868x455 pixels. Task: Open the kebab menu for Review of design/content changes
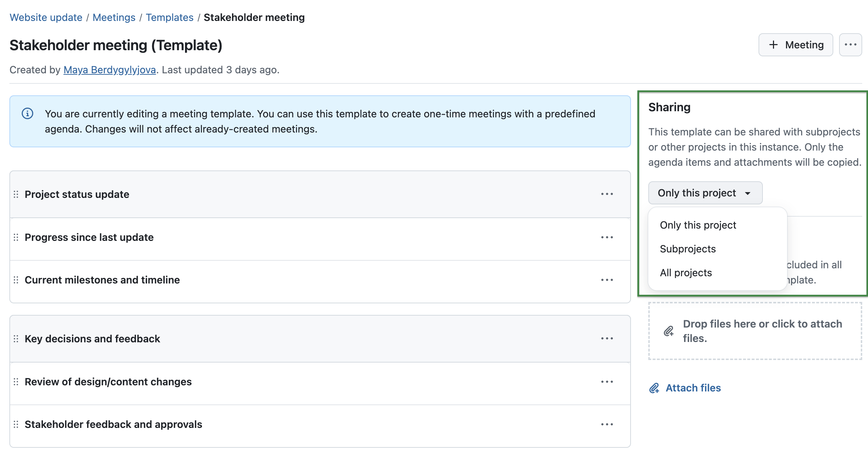click(607, 382)
